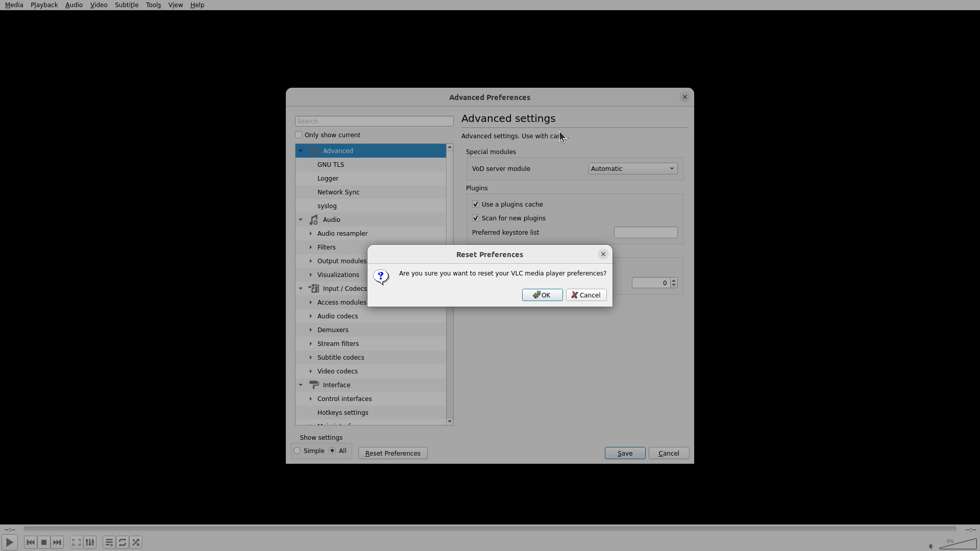Toggle the shuffle random icon
This screenshot has height=551, width=980.
coord(136,542)
